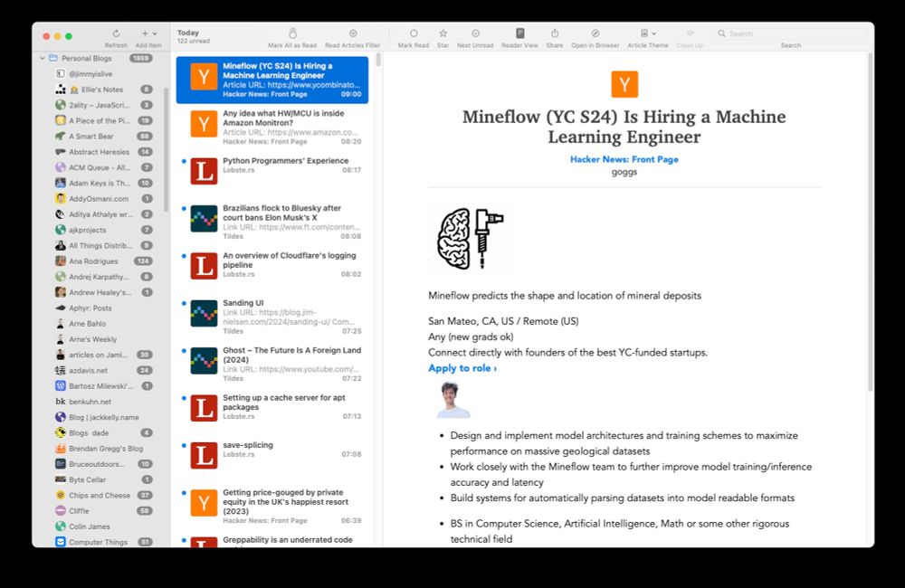Open the Amazon Monitron HW/MCU article
This screenshot has width=905, height=588.
[272, 127]
